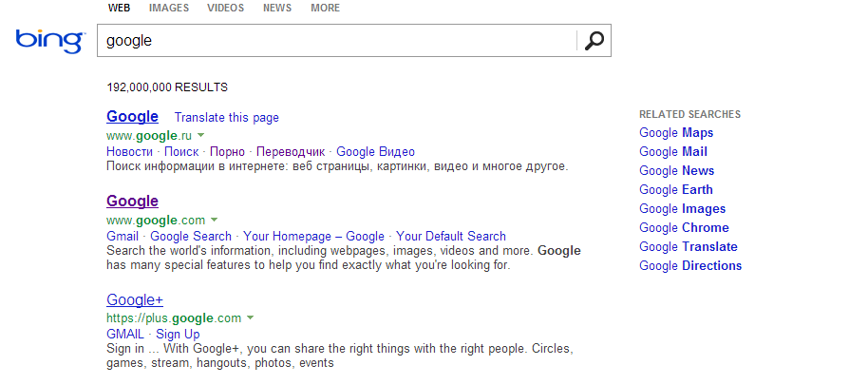Click Translate this page link

pos(227,118)
